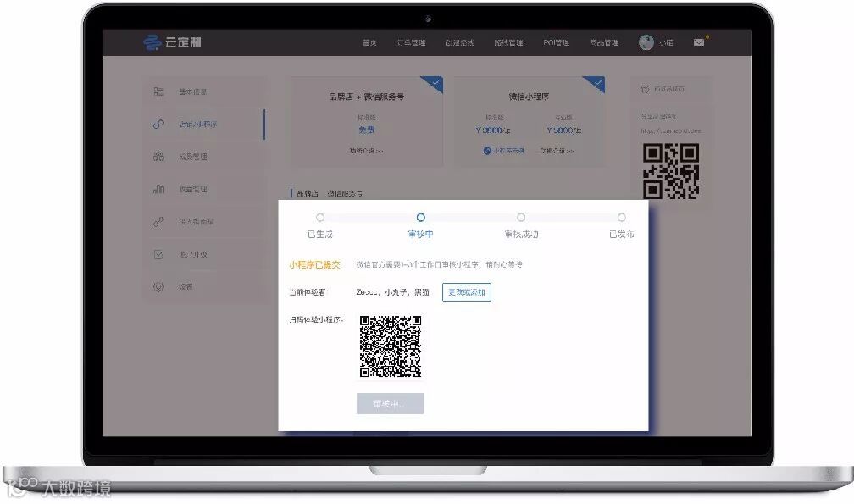854x504 pixels.
Task: Open 商品管理 in the top navigation
Action: coord(604,42)
